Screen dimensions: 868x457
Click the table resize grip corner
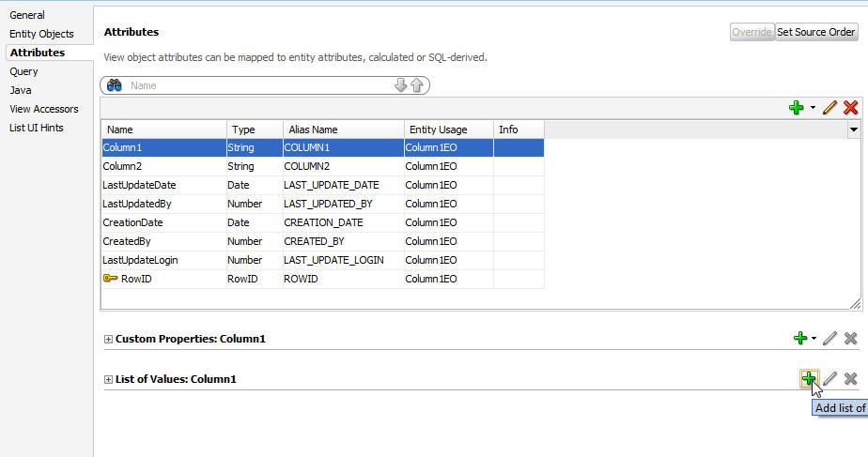[x=856, y=304]
